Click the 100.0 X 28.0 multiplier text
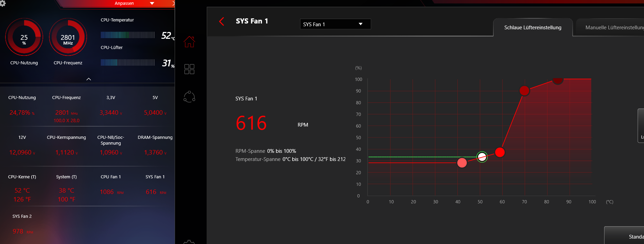This screenshot has height=244, width=644. click(67, 120)
